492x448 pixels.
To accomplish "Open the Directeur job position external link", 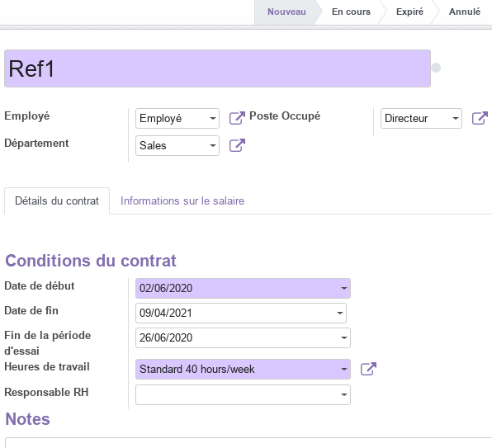I will click(480, 118).
